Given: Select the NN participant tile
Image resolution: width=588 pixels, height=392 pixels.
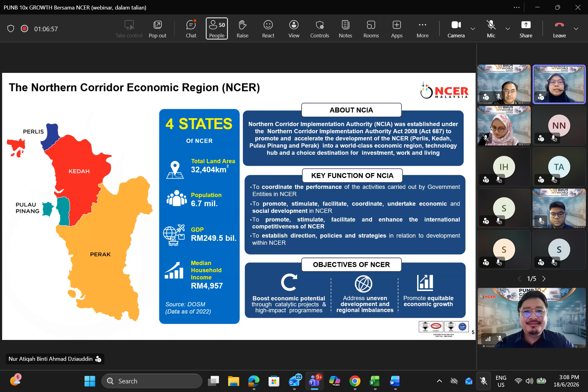Looking at the screenshot, I should pos(559,126).
